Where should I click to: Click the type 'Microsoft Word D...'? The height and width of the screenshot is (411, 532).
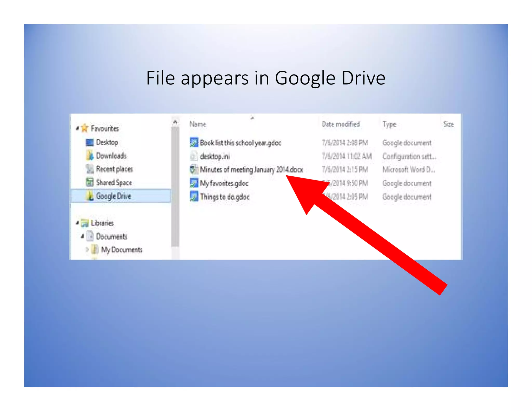click(409, 170)
